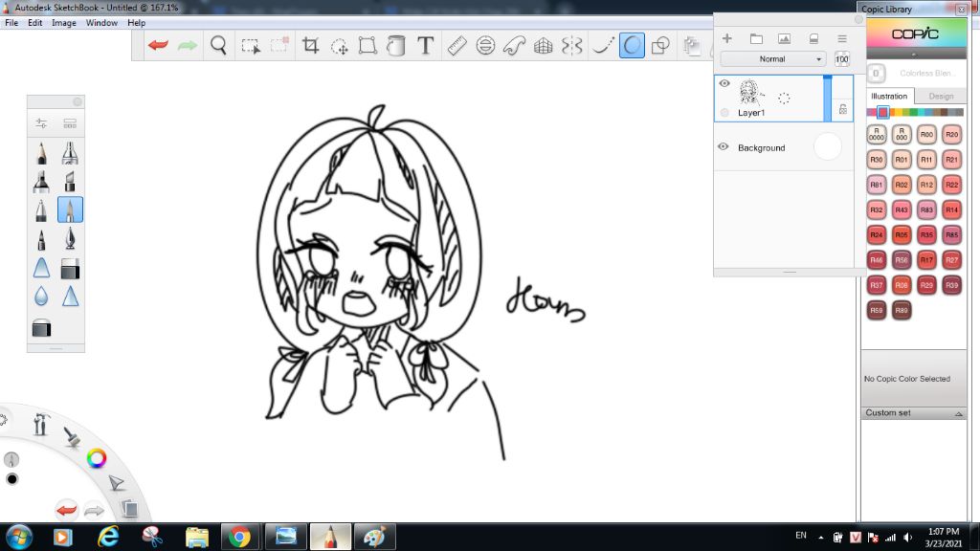This screenshot has width=980, height=551.
Task: Toggle the Steady Stroke tool
Action: pos(603,45)
